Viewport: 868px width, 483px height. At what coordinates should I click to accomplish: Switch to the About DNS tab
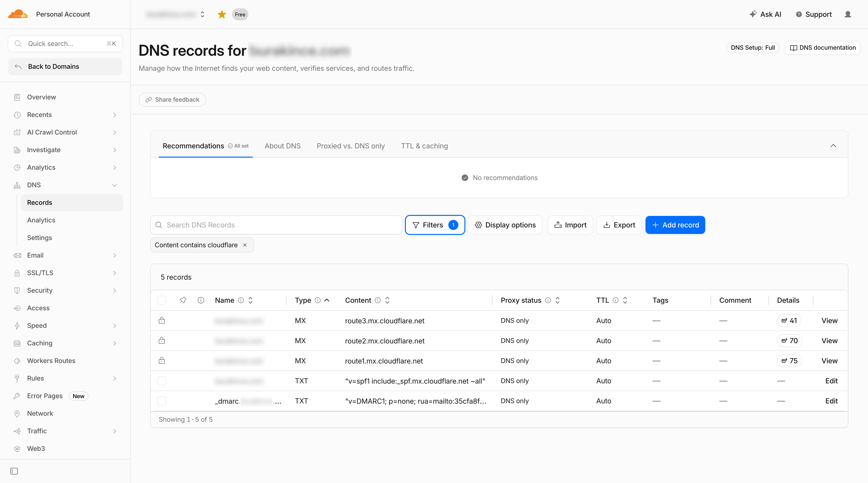(x=282, y=146)
